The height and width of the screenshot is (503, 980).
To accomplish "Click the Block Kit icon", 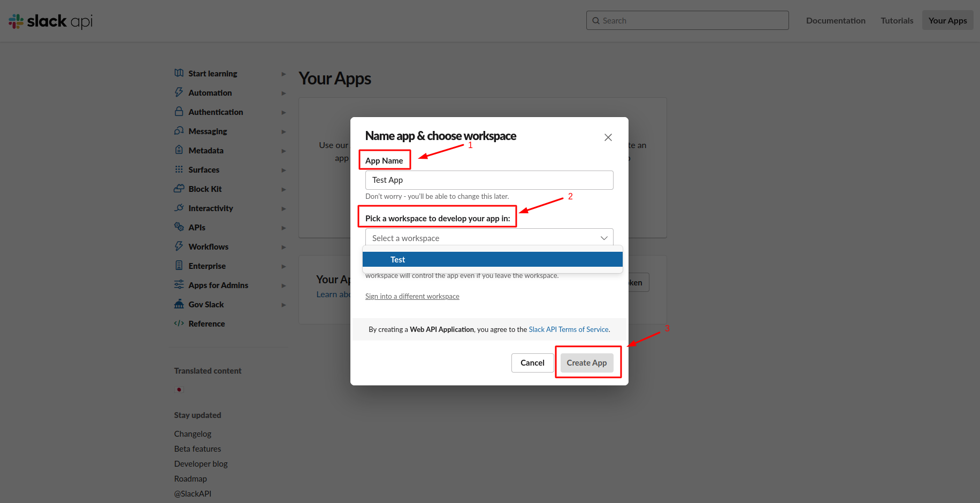I will 179,188.
